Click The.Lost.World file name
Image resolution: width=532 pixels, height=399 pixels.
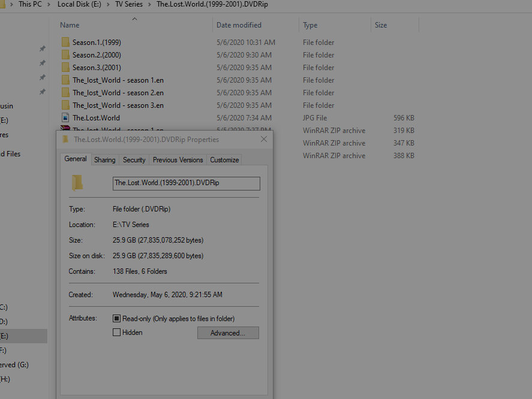pyautogui.click(x=96, y=117)
